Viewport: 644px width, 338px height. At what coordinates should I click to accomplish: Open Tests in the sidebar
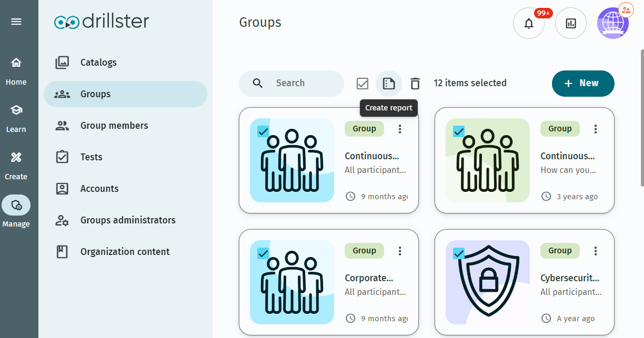(x=125, y=157)
